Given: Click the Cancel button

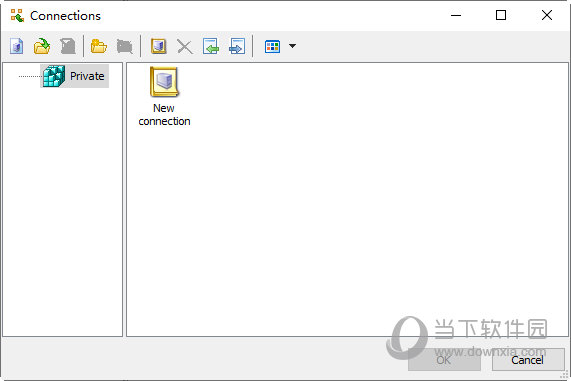Looking at the screenshot, I should click(528, 360).
